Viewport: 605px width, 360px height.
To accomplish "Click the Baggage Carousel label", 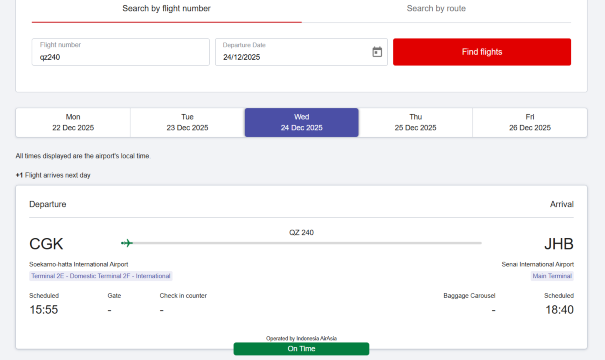I will pos(469,296).
